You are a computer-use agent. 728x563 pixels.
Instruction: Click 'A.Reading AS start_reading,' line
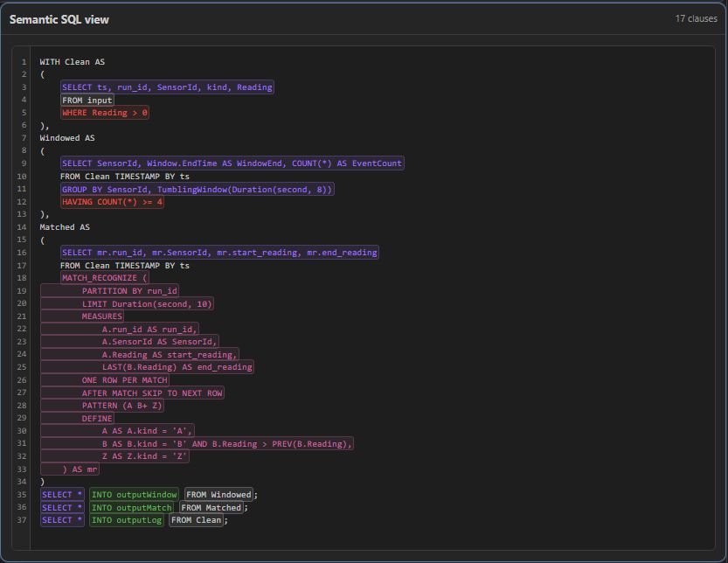coord(140,355)
